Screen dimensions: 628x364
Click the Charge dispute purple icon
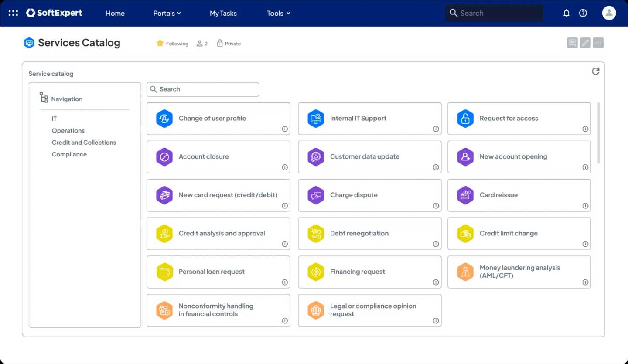(316, 195)
